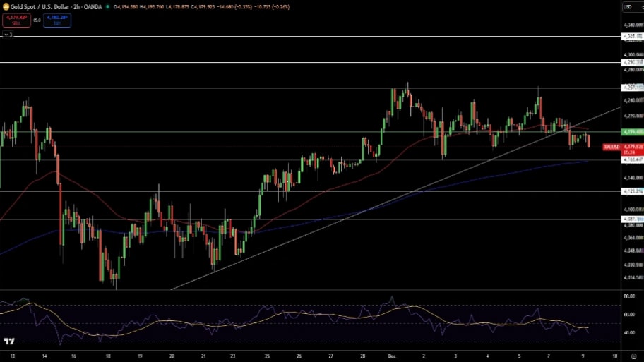Click the blue BUY price button
Image resolution: width=644 pixels, height=362 pixels.
[x=57, y=20]
